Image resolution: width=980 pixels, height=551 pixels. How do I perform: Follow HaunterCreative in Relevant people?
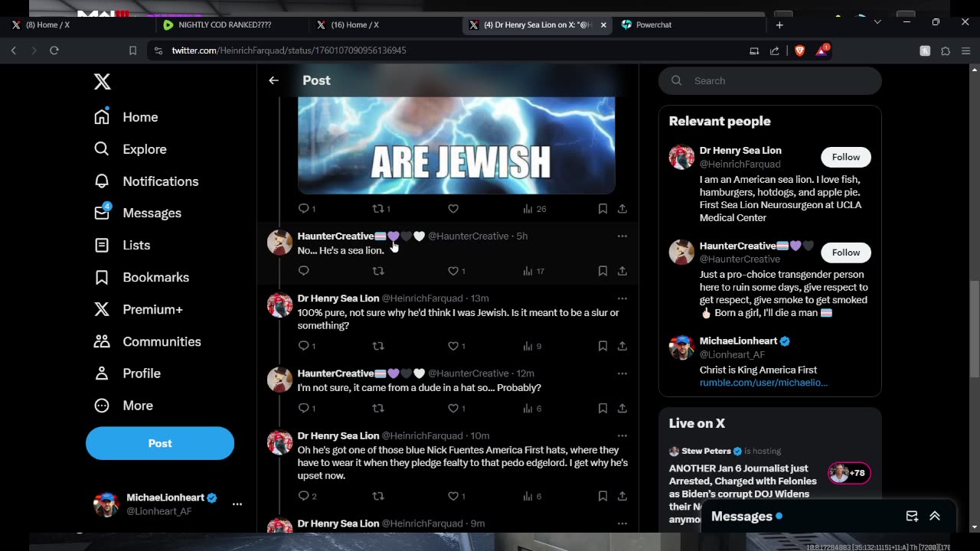click(x=846, y=253)
